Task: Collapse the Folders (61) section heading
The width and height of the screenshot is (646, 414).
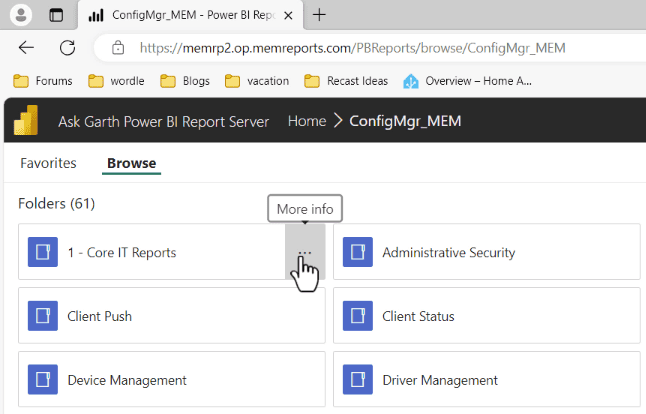Action: pos(57,203)
